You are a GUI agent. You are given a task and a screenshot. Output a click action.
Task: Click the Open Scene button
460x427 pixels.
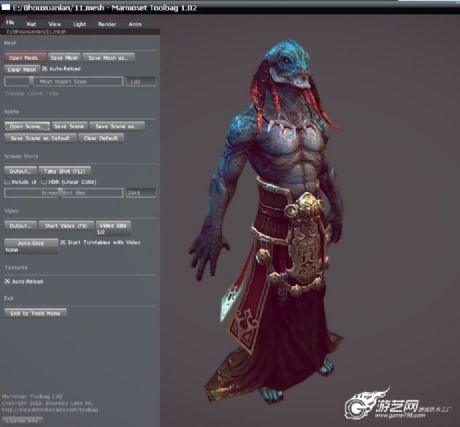tap(27, 126)
